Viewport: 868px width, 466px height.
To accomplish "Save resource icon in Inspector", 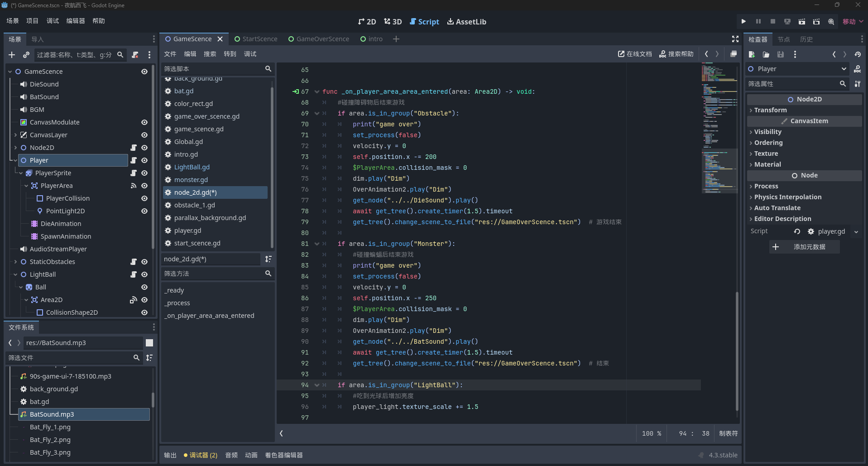I will (781, 54).
